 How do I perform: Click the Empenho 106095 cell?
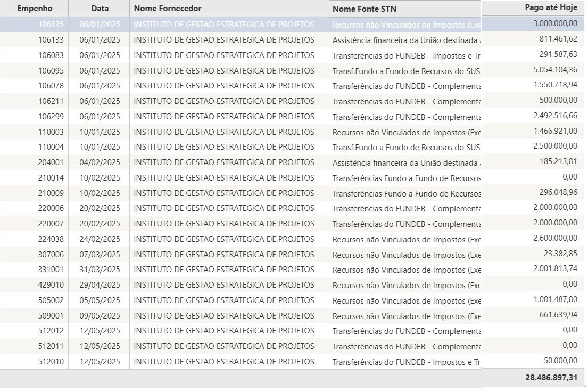[x=51, y=71]
